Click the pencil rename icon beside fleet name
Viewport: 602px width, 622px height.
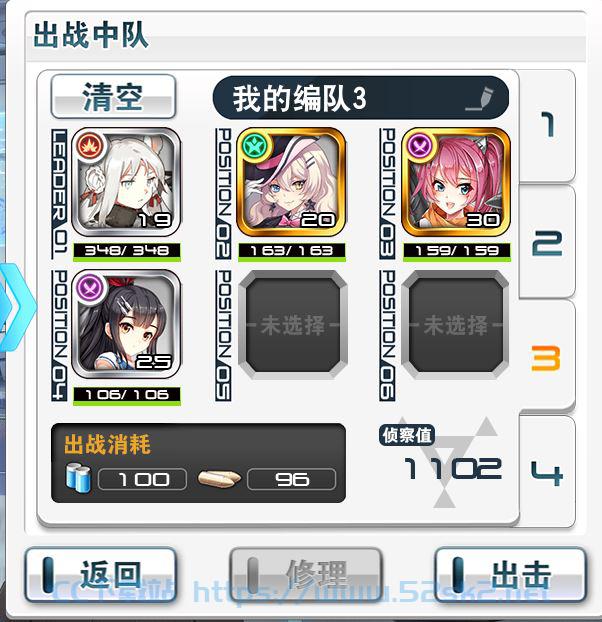481,99
